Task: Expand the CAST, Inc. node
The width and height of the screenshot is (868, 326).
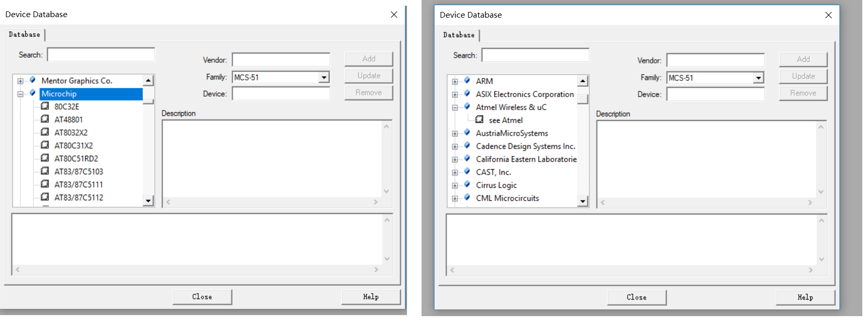Action: (455, 172)
